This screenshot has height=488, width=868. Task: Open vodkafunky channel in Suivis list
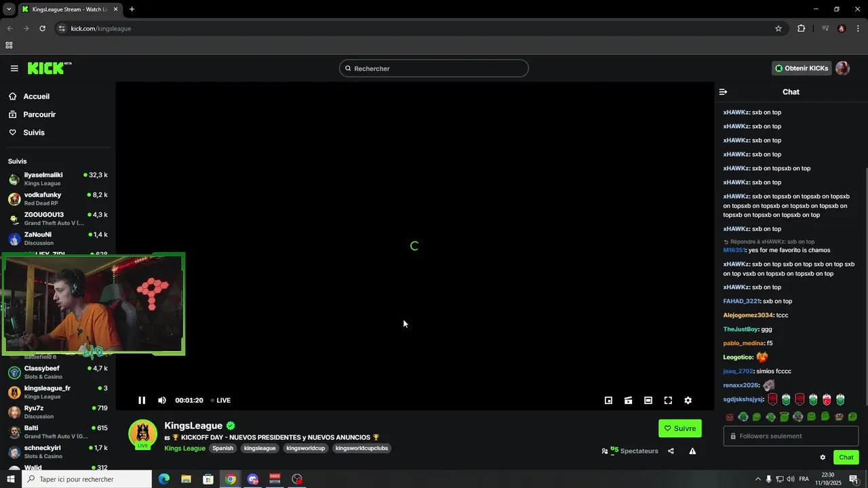coord(58,199)
